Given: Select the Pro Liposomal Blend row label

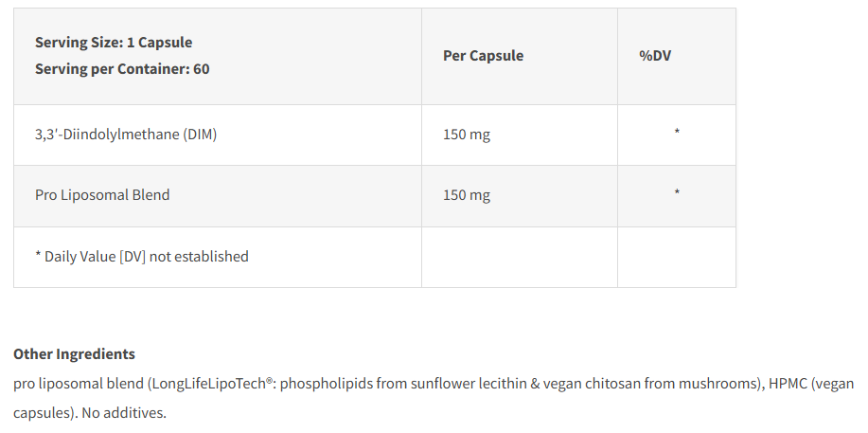Looking at the screenshot, I should [x=102, y=195].
